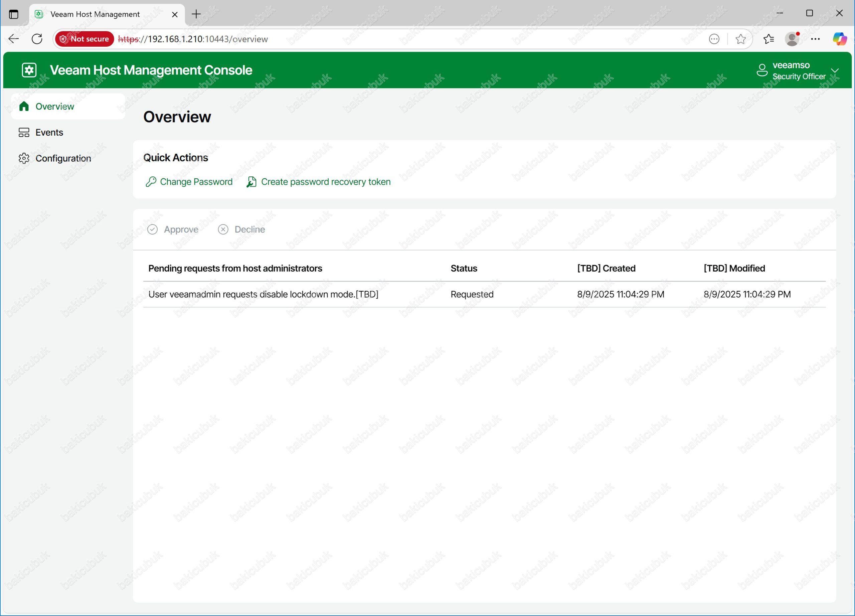Image resolution: width=855 pixels, height=616 pixels.
Task: Select the veeamadmin disable lockdown request row
Action: [484, 294]
